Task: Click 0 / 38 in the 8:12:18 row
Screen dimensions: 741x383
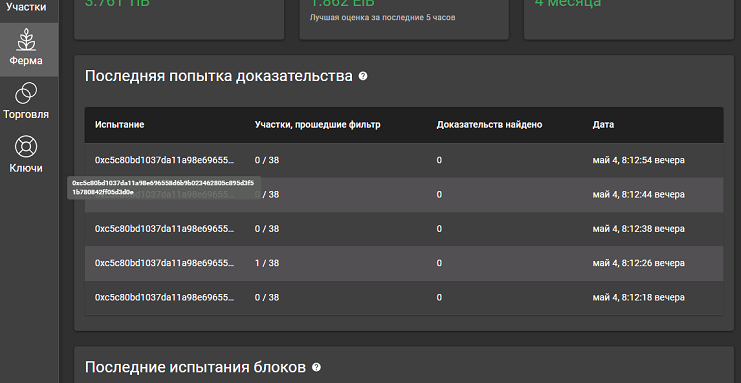Action: tap(267, 297)
